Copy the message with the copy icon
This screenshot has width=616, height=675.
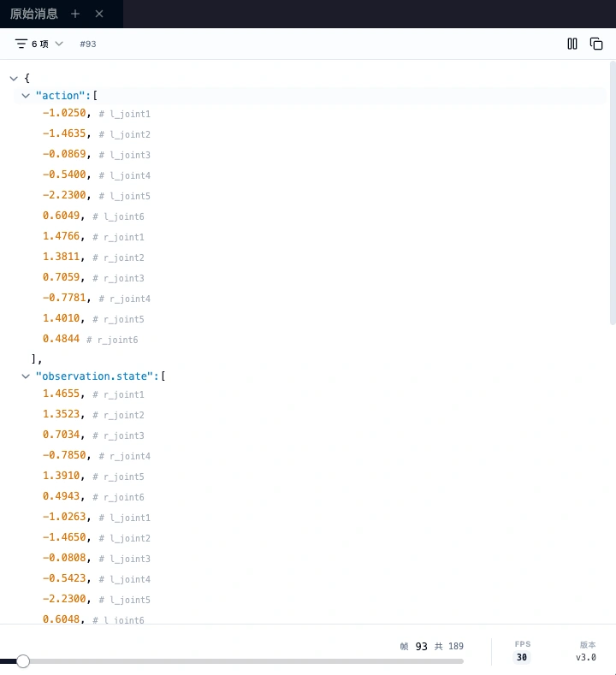tap(596, 44)
